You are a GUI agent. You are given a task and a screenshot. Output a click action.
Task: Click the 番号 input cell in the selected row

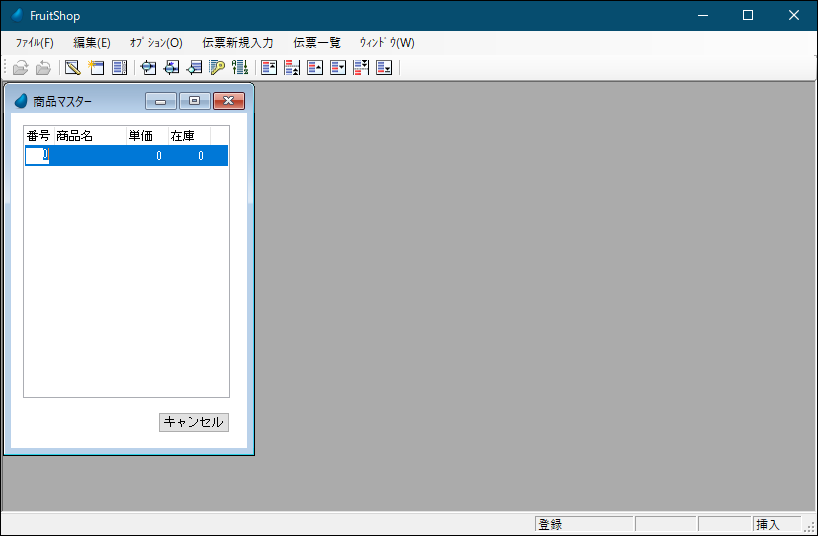37,156
